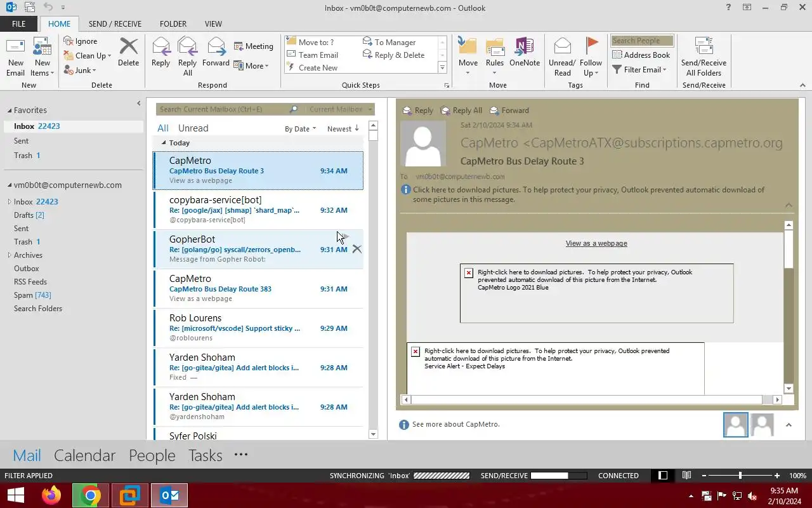This screenshot has height=508, width=812.
Task: Click the zoom slider handle in the status bar
Action: [740, 476]
